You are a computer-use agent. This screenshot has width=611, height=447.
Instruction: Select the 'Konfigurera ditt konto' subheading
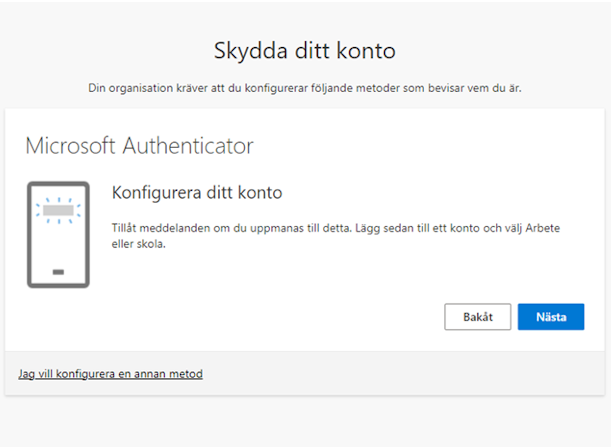pos(197,193)
